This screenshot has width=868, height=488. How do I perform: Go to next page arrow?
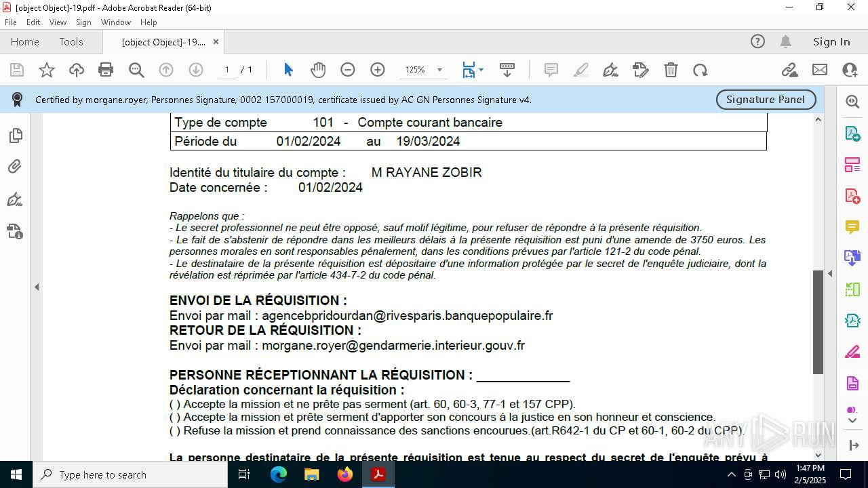[x=196, y=70]
